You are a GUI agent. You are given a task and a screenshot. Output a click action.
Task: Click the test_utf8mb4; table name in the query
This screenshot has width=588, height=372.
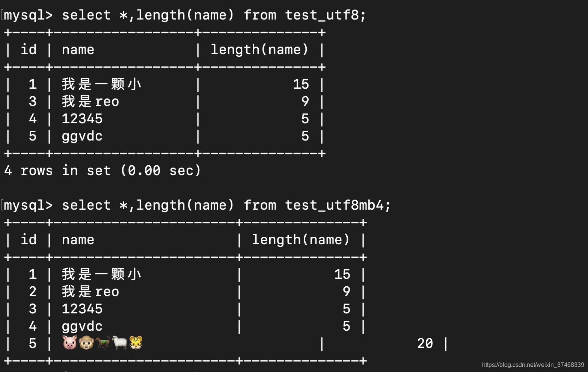338,206
